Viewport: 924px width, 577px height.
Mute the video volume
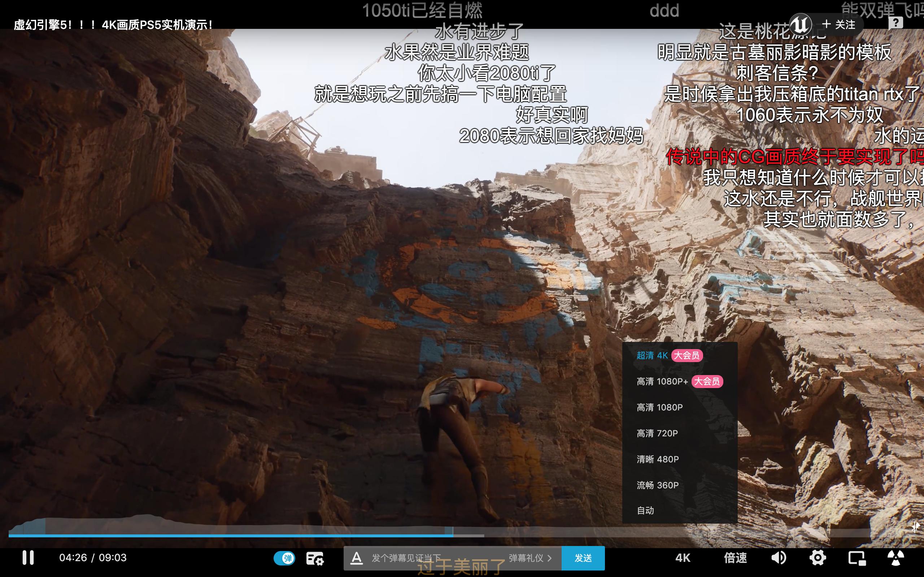(778, 558)
